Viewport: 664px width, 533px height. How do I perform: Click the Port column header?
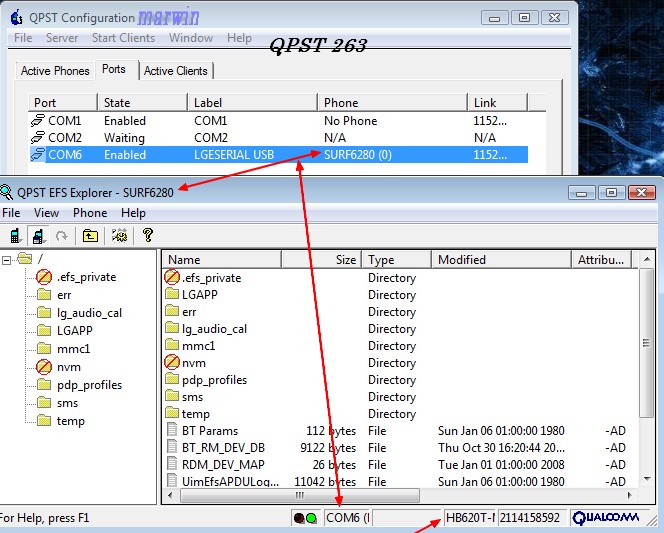click(x=63, y=102)
